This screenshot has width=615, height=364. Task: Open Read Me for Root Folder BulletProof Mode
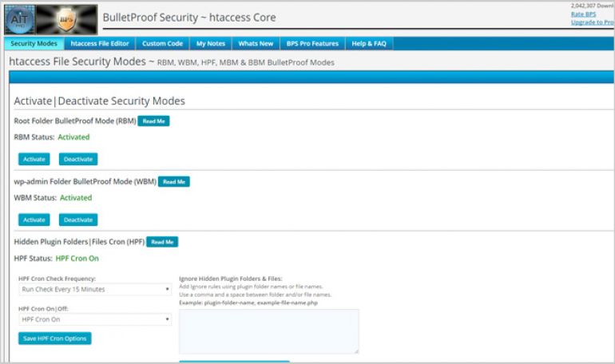coord(153,121)
